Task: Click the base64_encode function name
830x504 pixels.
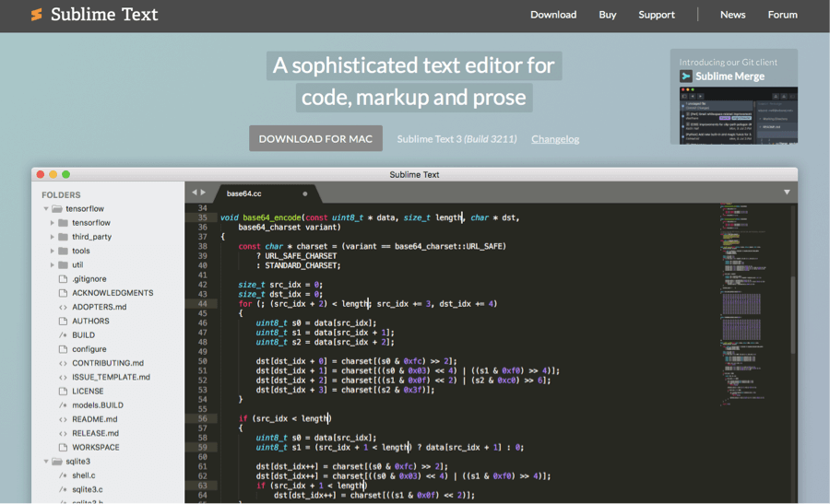Action: coord(271,217)
